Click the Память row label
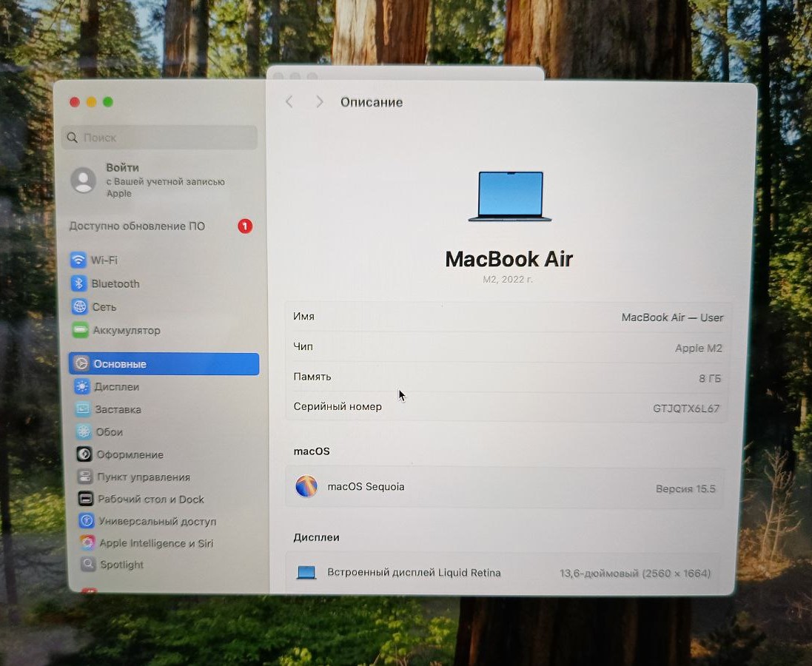 (312, 377)
